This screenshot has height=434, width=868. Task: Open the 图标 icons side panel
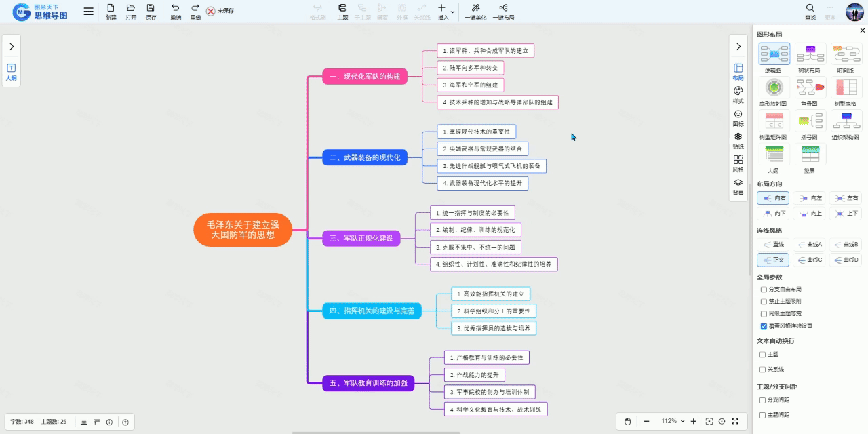(738, 114)
